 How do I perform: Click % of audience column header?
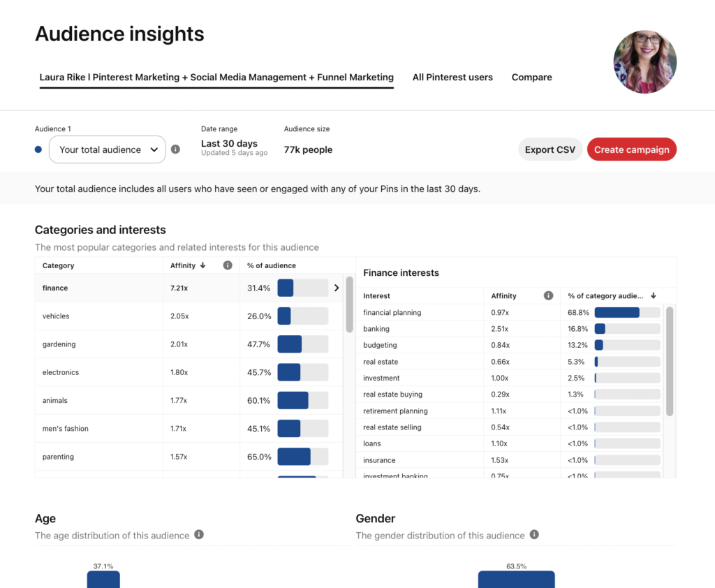pyautogui.click(x=272, y=265)
